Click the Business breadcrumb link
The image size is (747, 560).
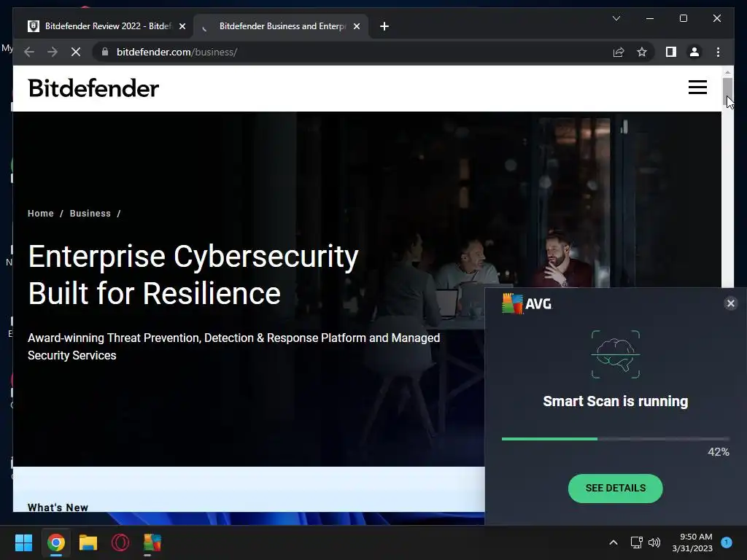(90, 214)
